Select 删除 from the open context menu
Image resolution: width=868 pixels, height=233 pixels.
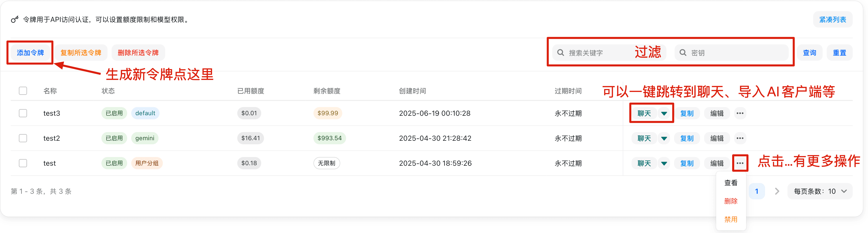coord(731,201)
